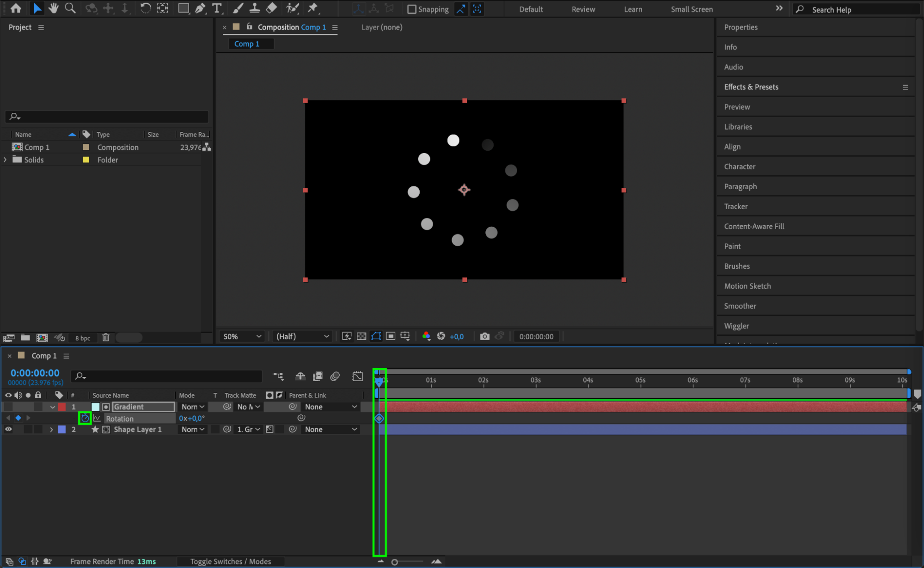Click Rotation stopwatch icon
924x568 pixels.
tap(85, 418)
